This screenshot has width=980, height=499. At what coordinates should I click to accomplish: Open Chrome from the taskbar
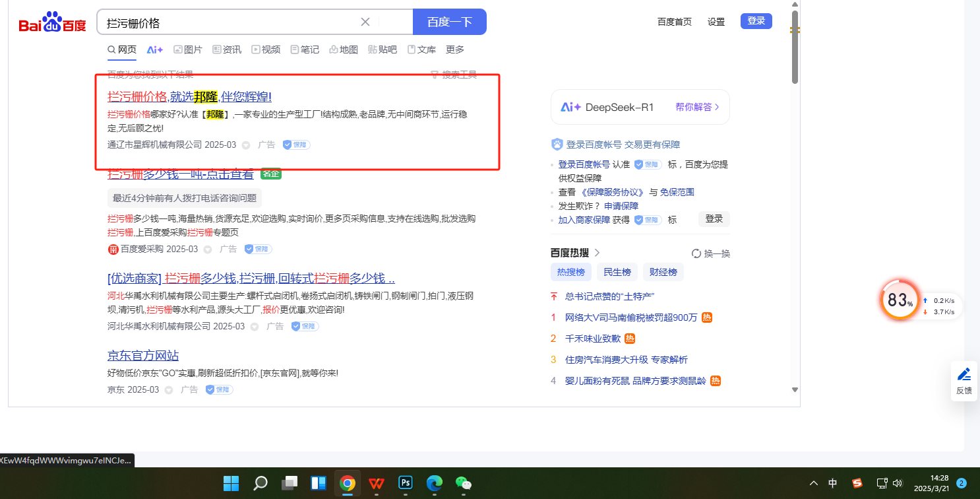(348, 484)
